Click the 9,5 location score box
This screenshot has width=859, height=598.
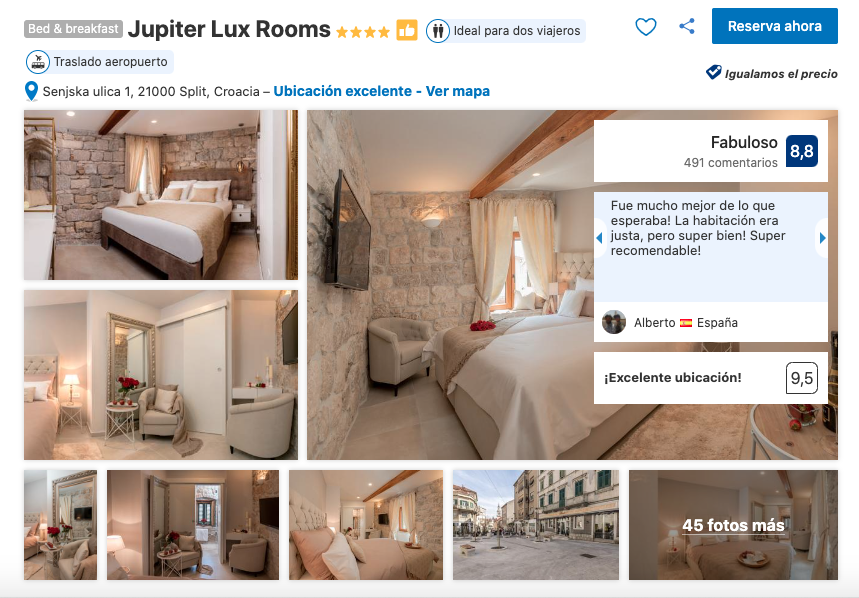[x=801, y=378]
